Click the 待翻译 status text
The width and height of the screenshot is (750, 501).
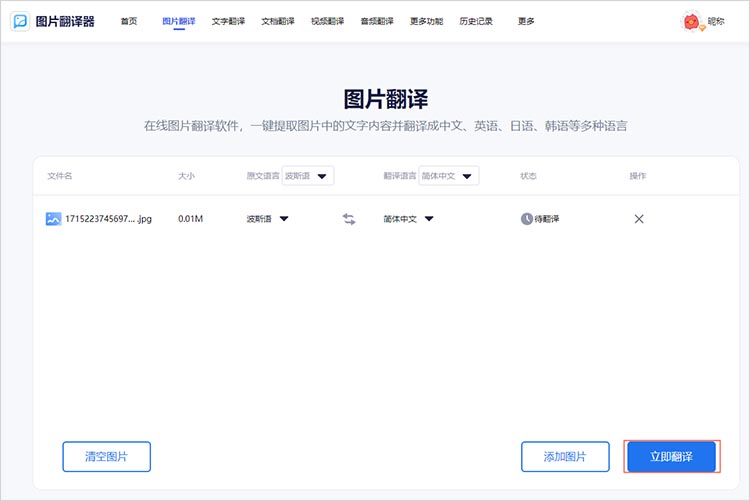click(x=547, y=219)
